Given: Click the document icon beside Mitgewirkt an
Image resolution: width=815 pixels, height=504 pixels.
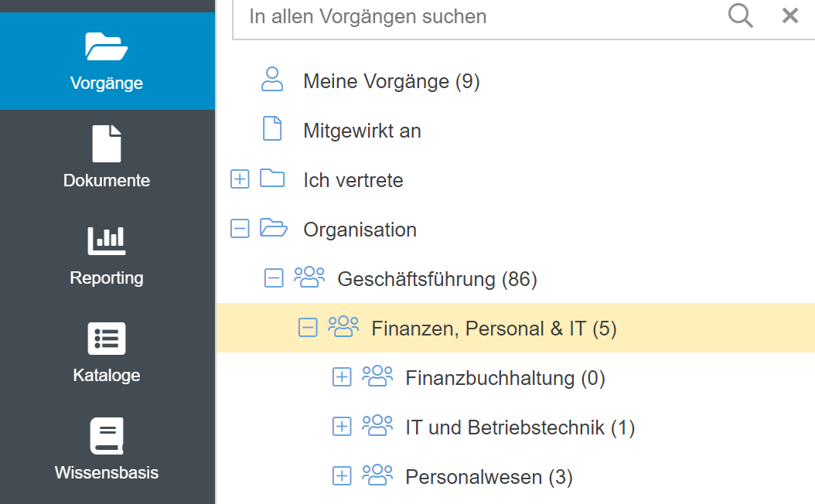Looking at the screenshot, I should point(272,129).
